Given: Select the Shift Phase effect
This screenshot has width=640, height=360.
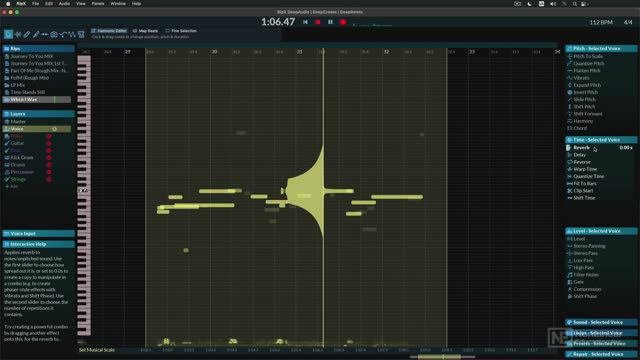Looking at the screenshot, I should coord(585,296).
